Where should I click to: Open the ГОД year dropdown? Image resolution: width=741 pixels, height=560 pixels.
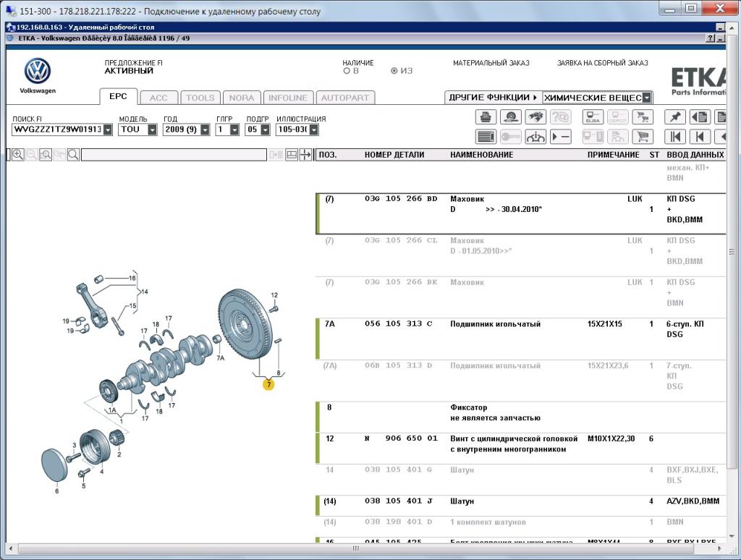[205, 130]
